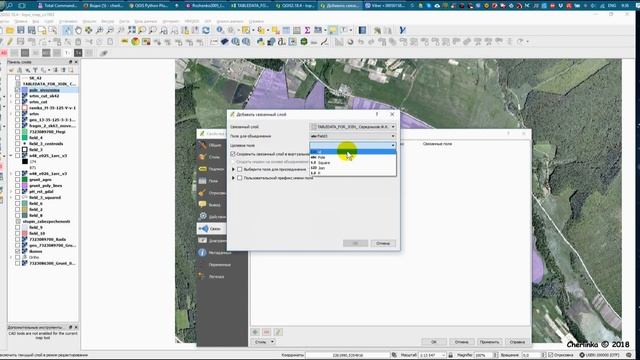Toggle visibility of field_4 layer
Viewport: 640px width, 360px height.
(18, 138)
